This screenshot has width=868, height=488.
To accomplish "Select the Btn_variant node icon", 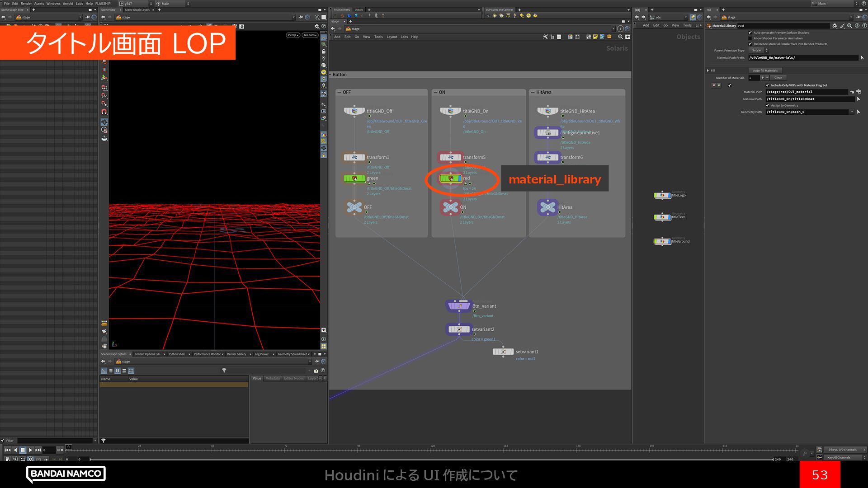I will (459, 306).
